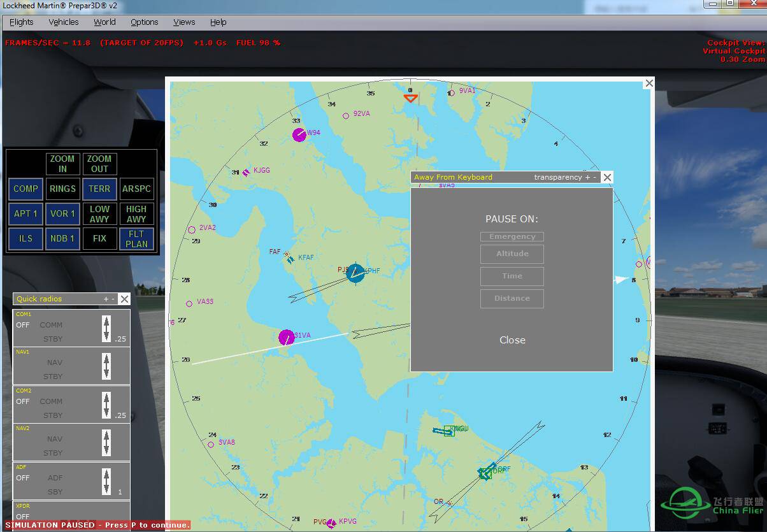Click the 92VA airfield circle marker

coord(346,115)
